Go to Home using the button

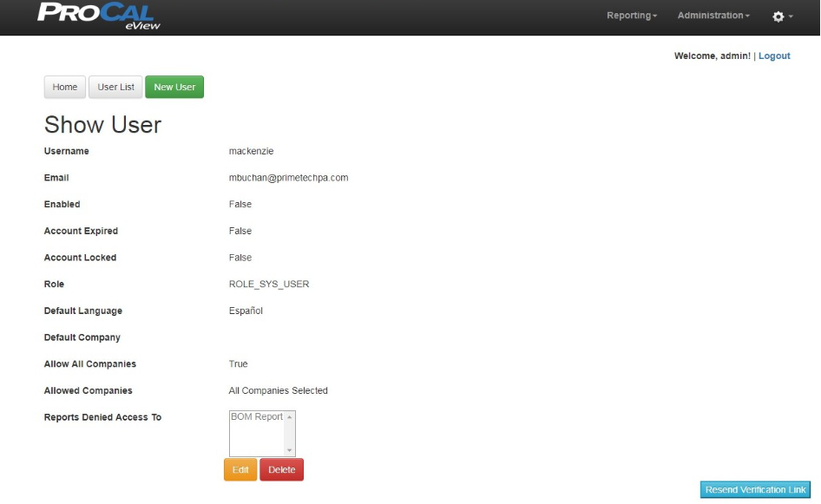(65, 87)
